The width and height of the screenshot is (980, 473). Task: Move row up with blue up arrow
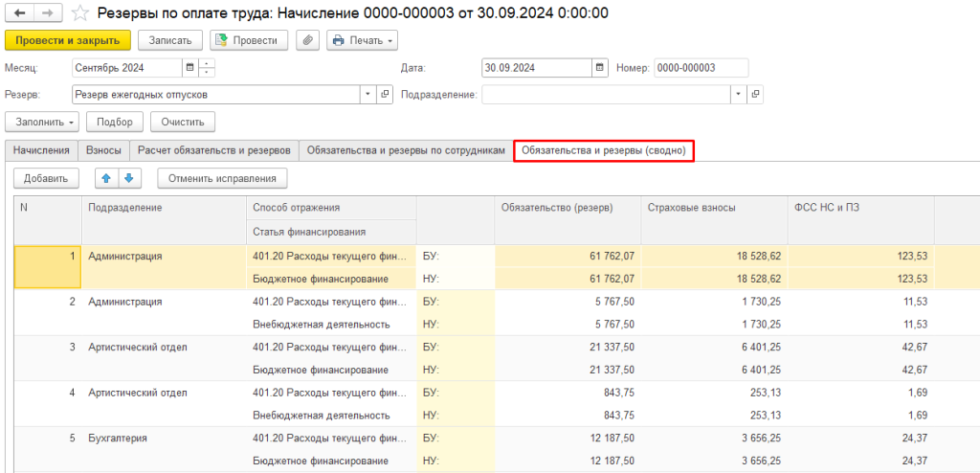coord(106,178)
